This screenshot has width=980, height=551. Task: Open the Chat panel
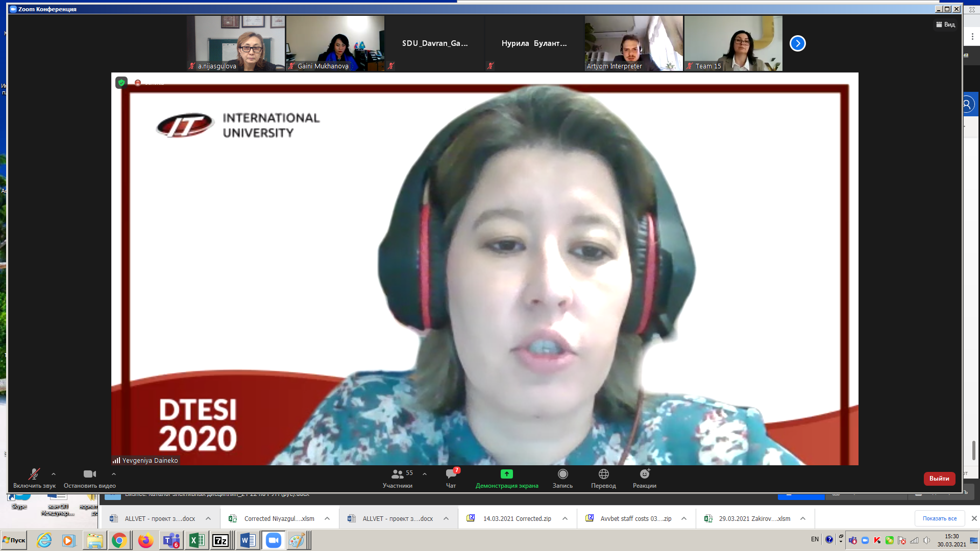451,479
